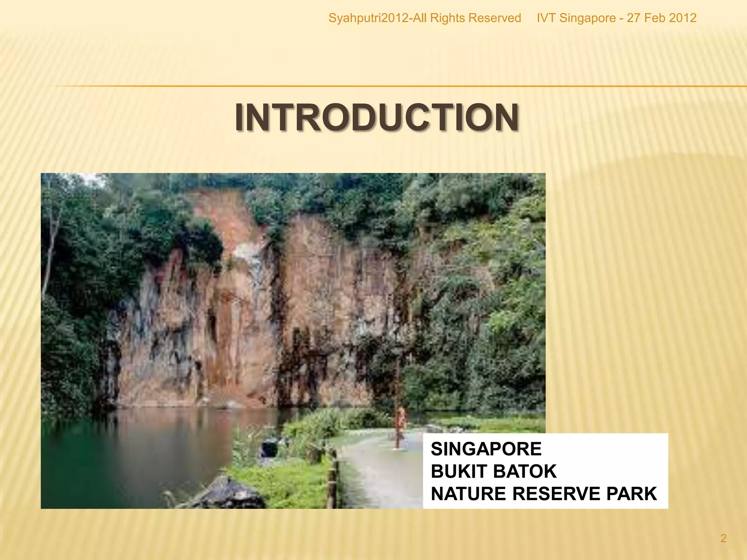The image size is (747, 560).
Task: Click the Syahputri2012-All Rights Reserved header text
Action: tap(424, 18)
